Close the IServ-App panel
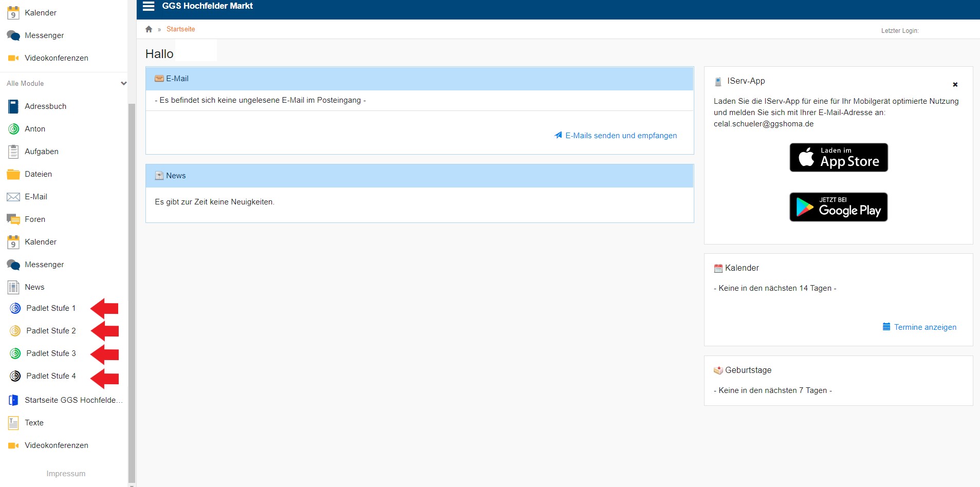 click(x=955, y=85)
